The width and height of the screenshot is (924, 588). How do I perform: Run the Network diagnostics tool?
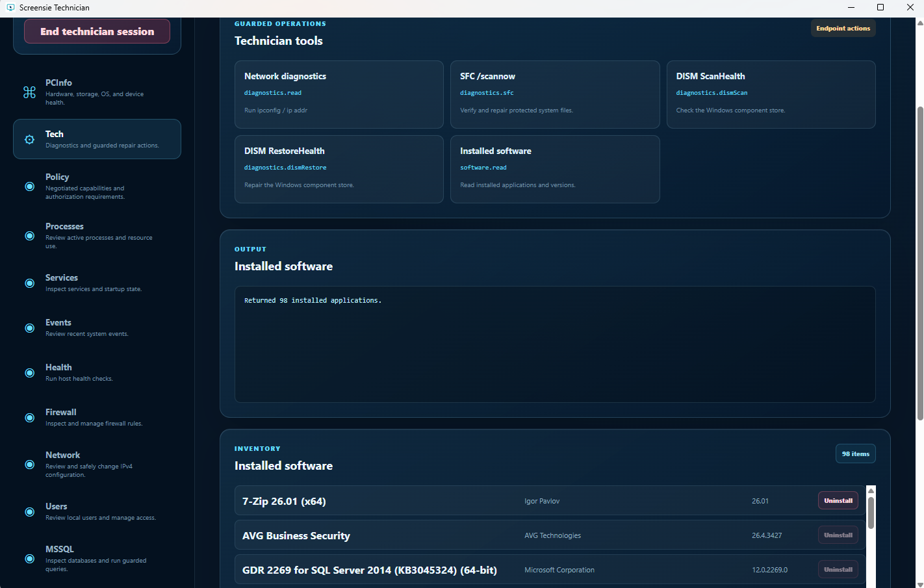coord(339,94)
